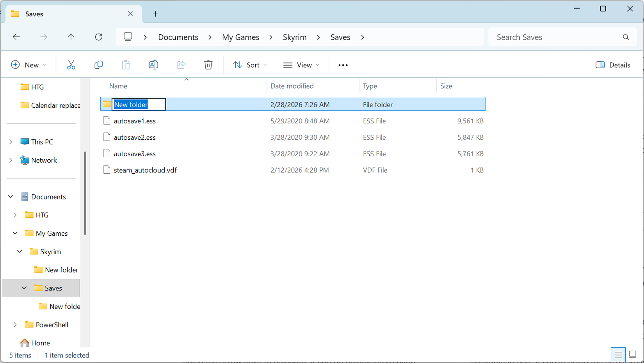Collapse the Skyrim tree node
This screenshot has width=644, height=363.
20,251
